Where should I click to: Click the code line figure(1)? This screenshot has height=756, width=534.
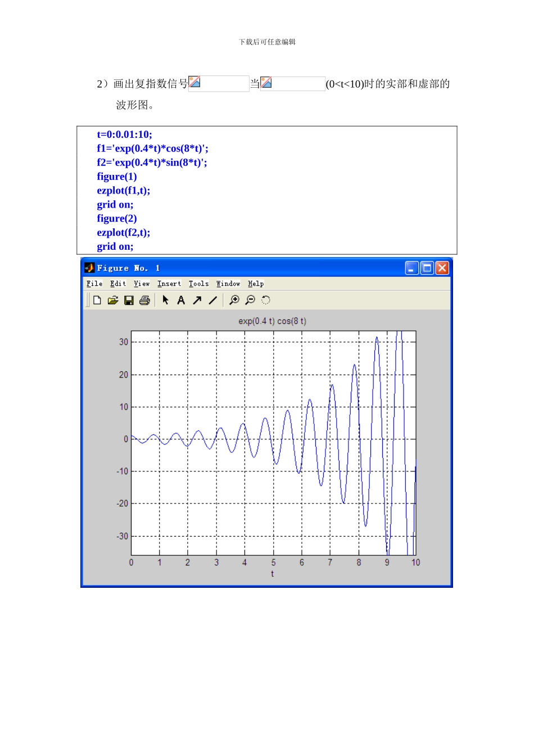(117, 177)
